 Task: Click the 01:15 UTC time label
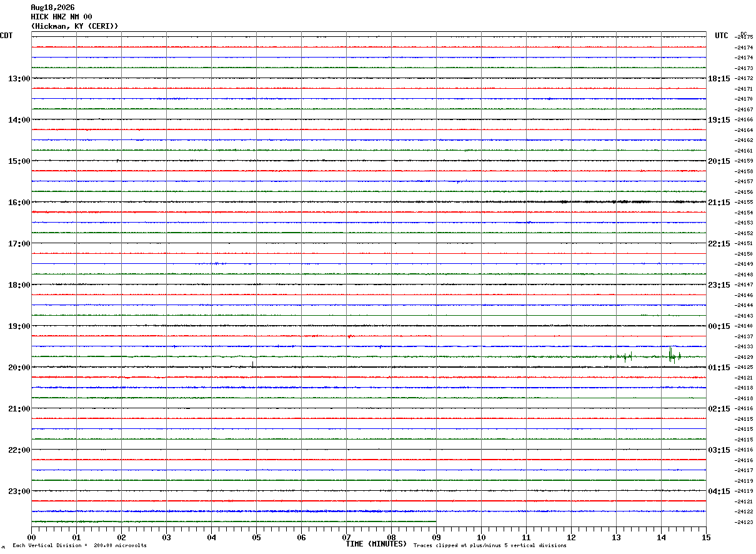coord(719,368)
